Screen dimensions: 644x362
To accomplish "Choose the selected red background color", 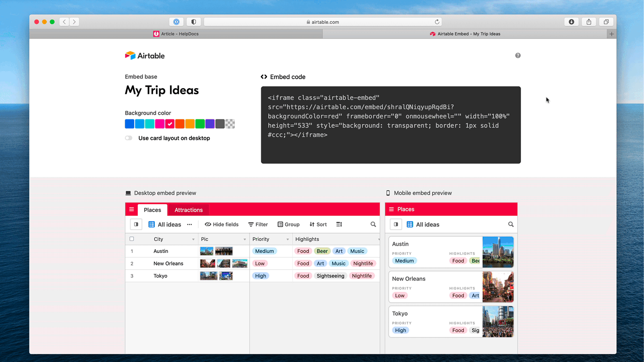I will pyautogui.click(x=169, y=124).
